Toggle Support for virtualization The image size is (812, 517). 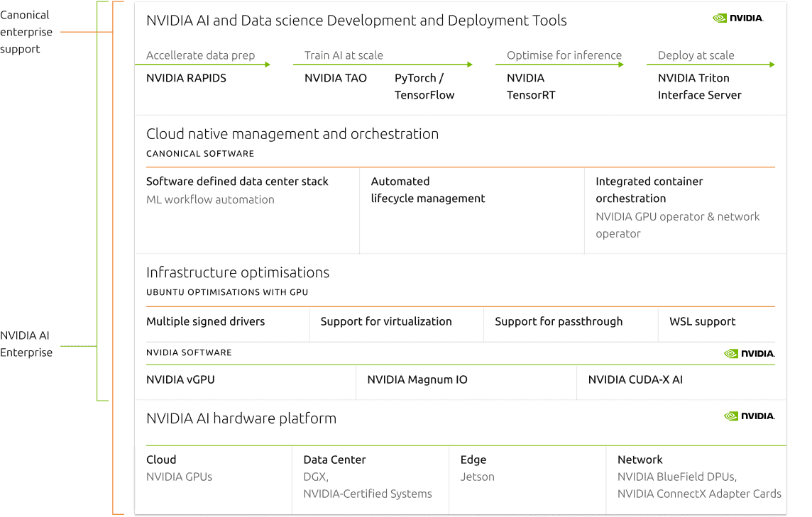386,321
